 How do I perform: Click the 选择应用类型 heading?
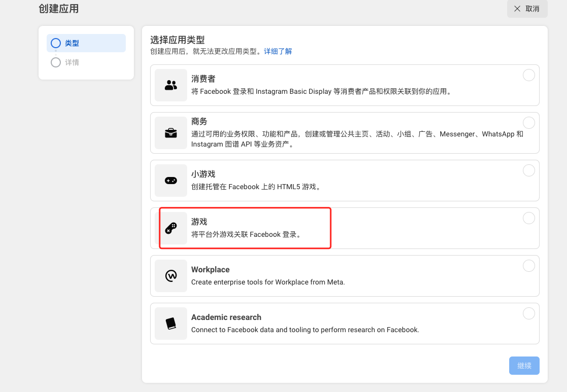tap(178, 40)
